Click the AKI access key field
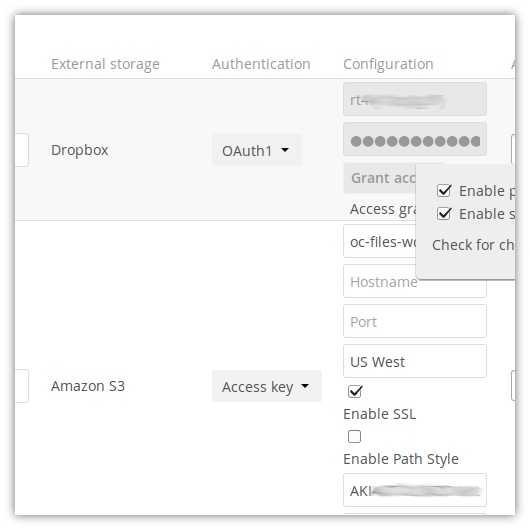The width and height of the screenshot is (530, 530). point(415,490)
